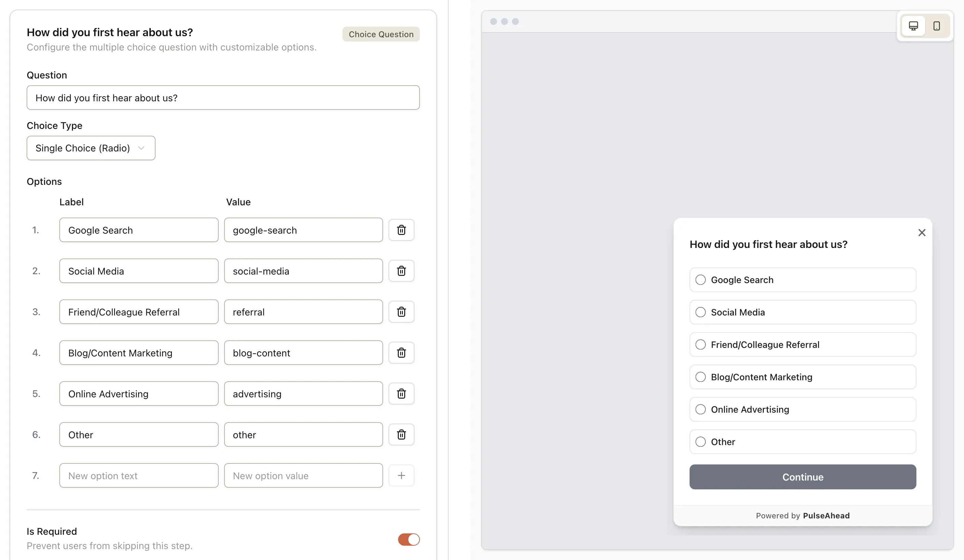The width and height of the screenshot is (964, 560).
Task: Click the Continue button in the preview
Action: 802,476
